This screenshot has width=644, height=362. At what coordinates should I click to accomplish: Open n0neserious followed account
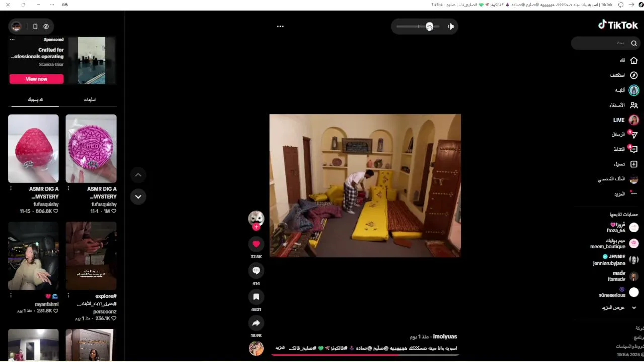coord(618,292)
